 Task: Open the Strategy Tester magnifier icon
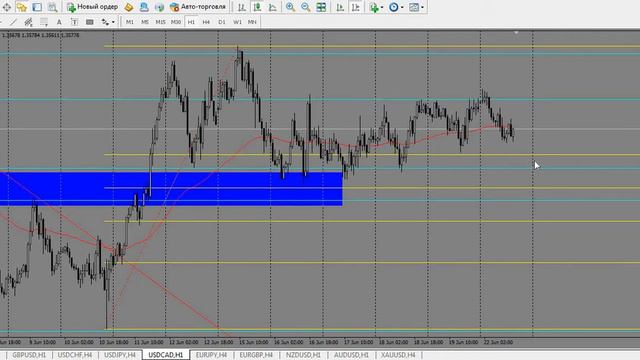(x=53, y=7)
